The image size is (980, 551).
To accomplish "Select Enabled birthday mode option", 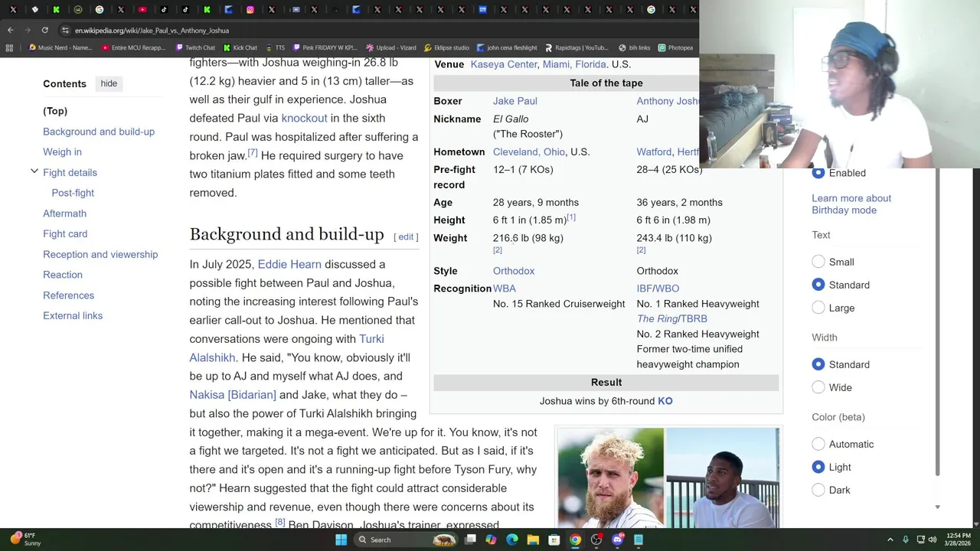I will pos(818,173).
